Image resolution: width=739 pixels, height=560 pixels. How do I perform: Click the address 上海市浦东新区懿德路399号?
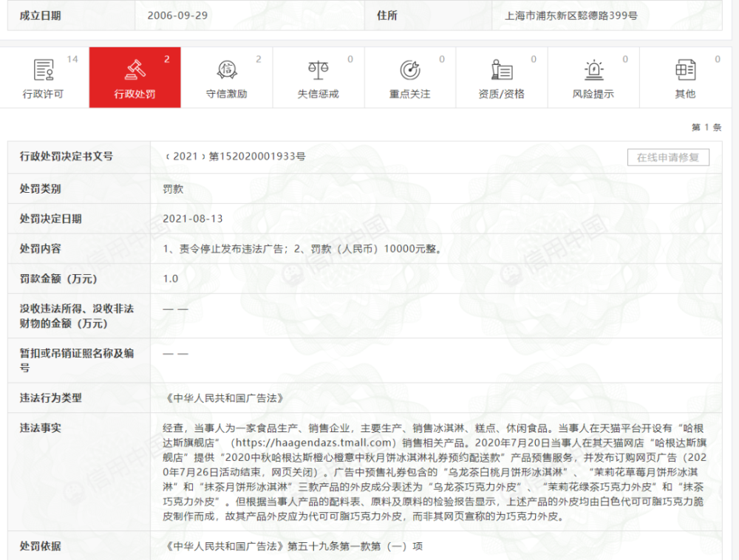(571, 16)
